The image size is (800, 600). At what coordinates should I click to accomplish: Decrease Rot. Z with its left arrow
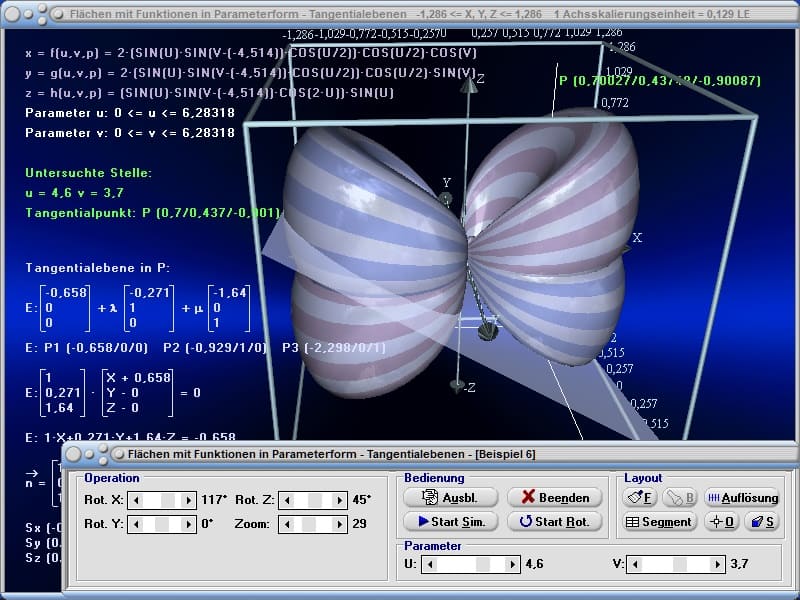click(287, 500)
